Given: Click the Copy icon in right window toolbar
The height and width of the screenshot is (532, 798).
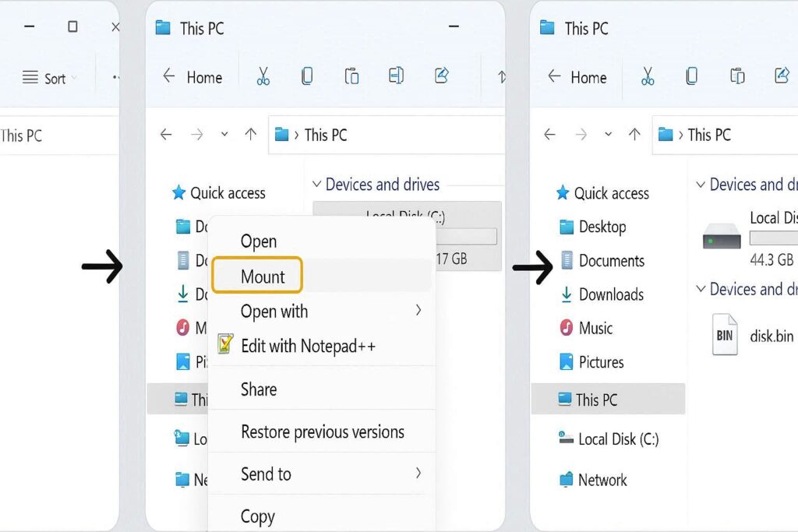Looking at the screenshot, I should [x=691, y=76].
